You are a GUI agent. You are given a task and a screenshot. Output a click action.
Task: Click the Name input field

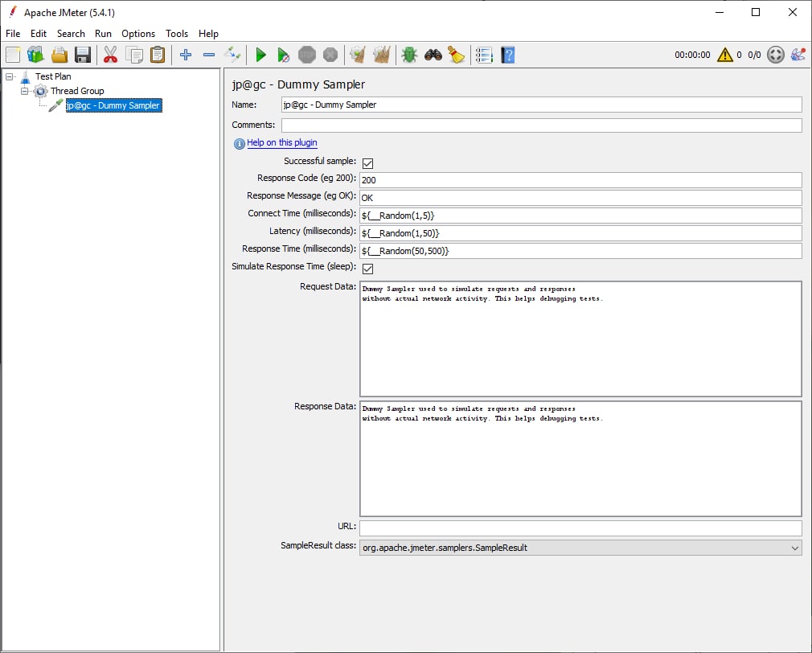[x=542, y=105]
